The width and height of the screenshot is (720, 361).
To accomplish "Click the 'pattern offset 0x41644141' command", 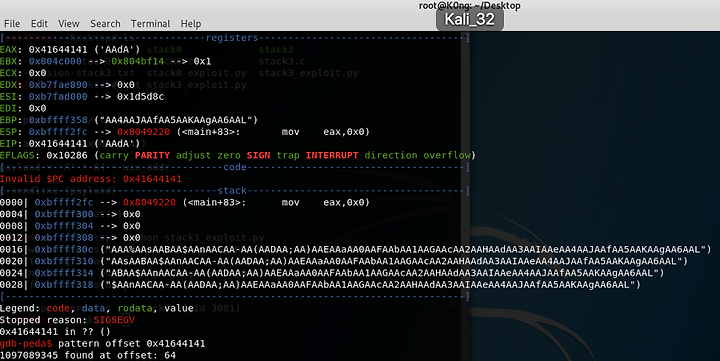I will [131, 344].
